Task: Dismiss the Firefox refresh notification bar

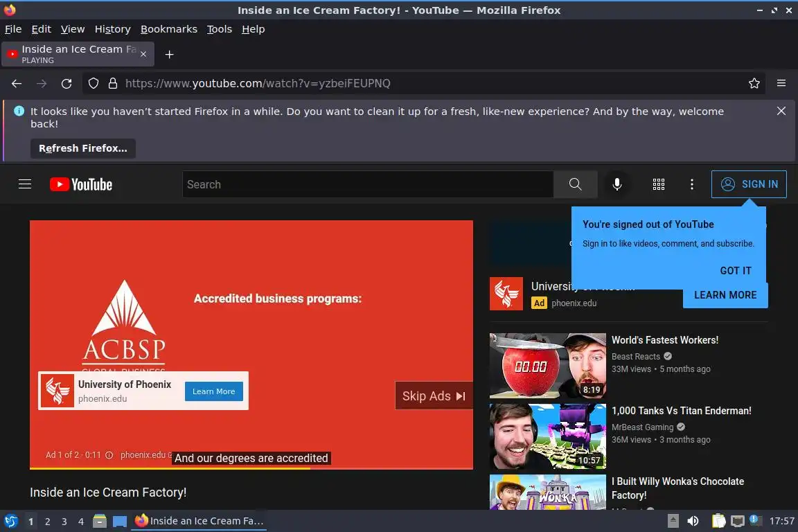Action: click(781, 111)
